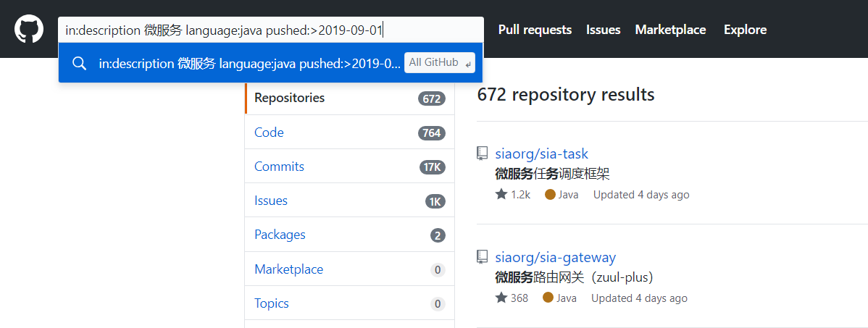Switch to Marketplace results in sidebar
The image size is (868, 328).
click(350, 269)
